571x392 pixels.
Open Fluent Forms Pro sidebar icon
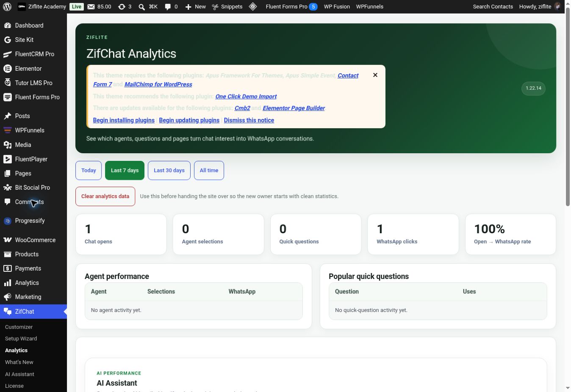7,97
